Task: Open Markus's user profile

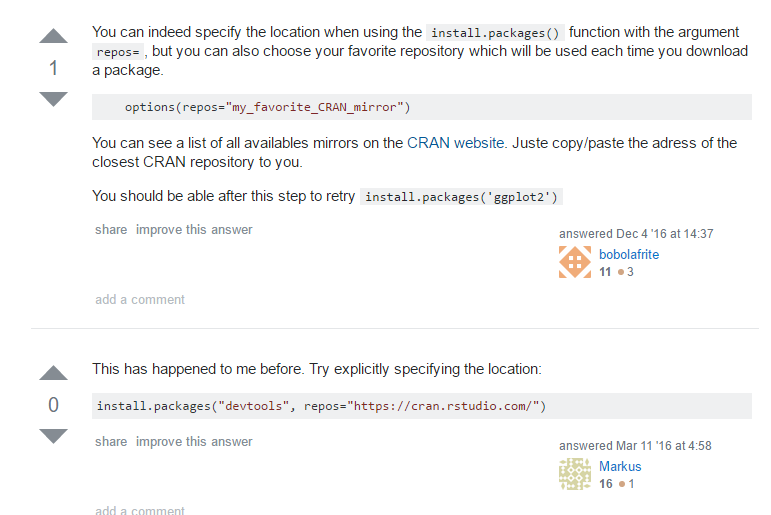Action: click(620, 466)
